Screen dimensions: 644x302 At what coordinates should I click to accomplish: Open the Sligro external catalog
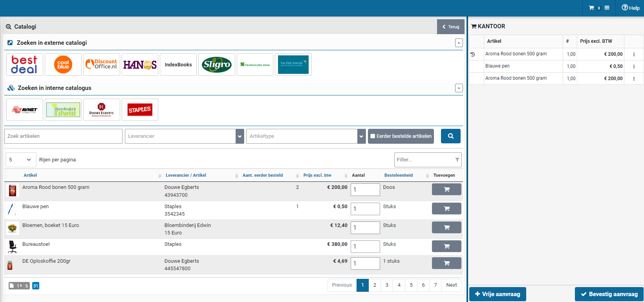tap(216, 65)
